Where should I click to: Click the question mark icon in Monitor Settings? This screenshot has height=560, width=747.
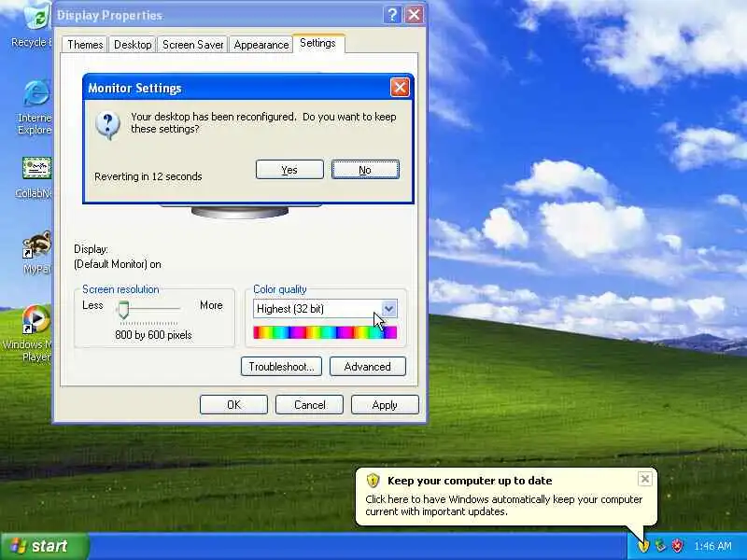pyautogui.click(x=108, y=125)
